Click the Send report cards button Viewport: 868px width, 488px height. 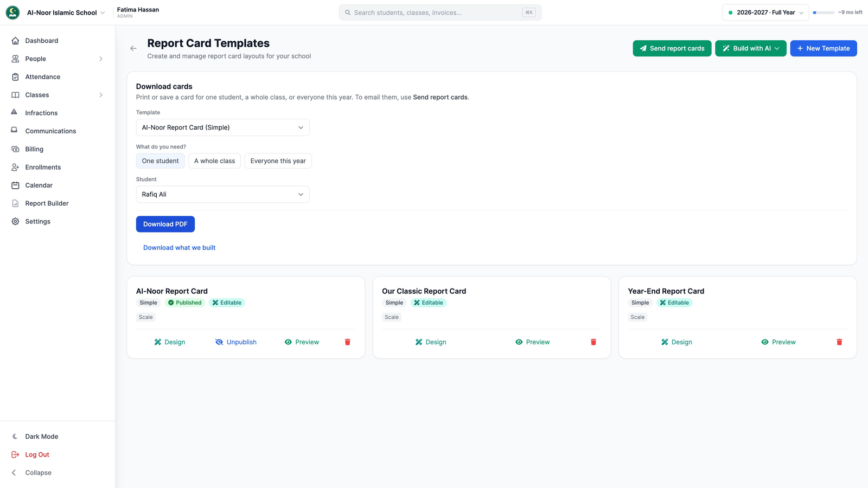[x=672, y=48]
